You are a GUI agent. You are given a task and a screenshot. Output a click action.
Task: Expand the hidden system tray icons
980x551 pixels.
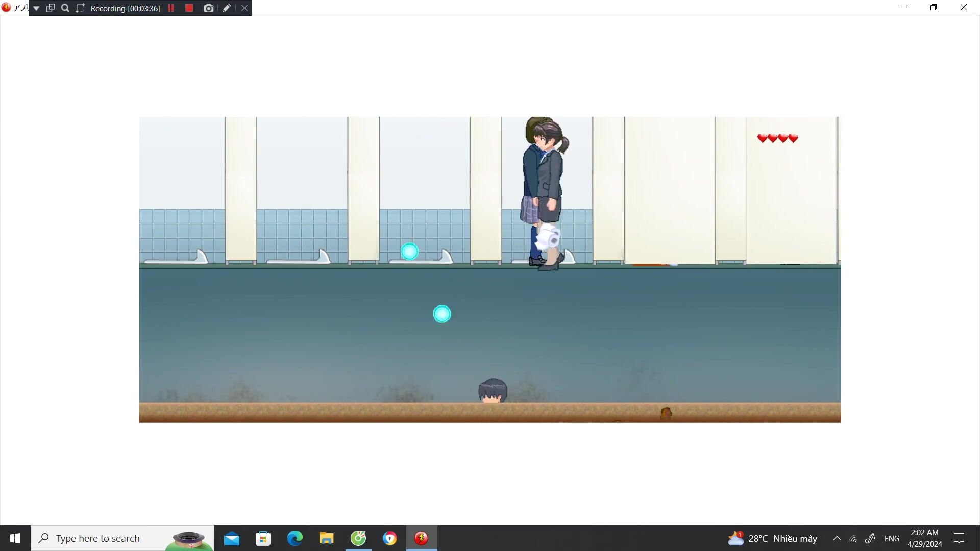coord(837,538)
